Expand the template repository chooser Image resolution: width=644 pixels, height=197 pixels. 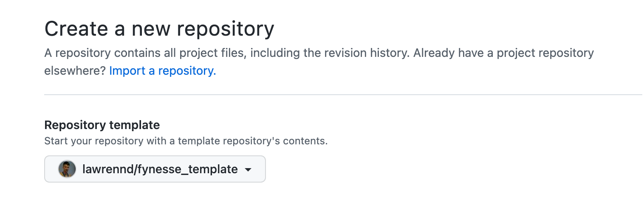(x=155, y=169)
